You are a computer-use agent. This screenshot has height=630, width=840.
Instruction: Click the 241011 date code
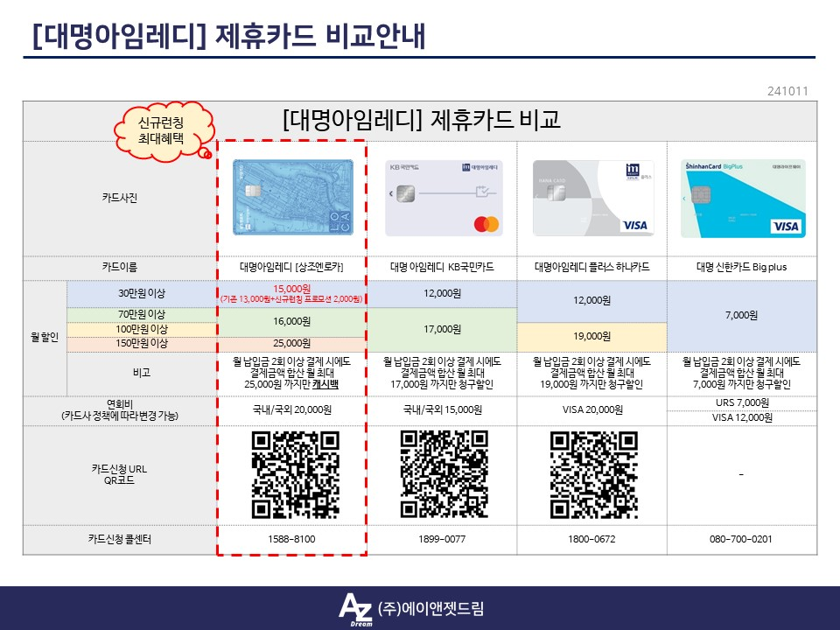click(x=787, y=91)
